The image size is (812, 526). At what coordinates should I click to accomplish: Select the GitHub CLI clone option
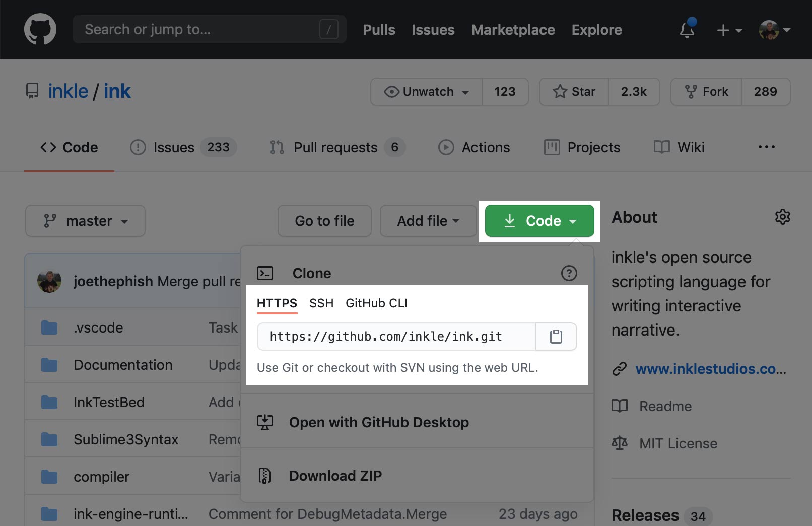click(376, 303)
